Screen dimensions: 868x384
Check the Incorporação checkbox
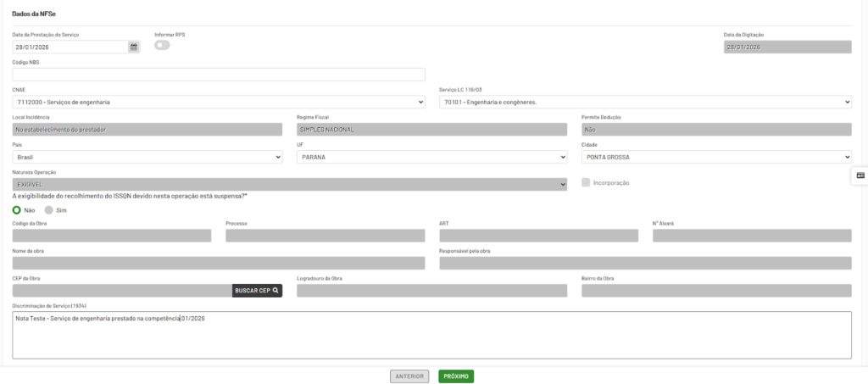(x=587, y=182)
